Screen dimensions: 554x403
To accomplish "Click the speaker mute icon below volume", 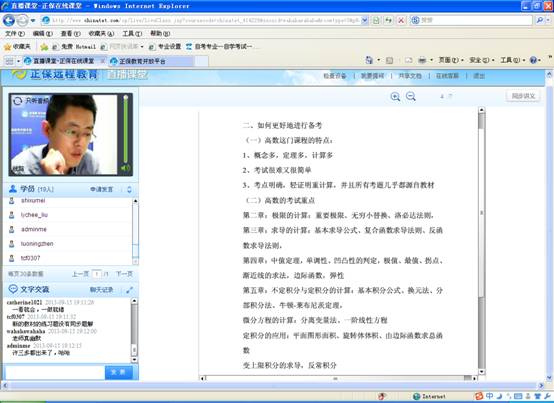I will click(125, 168).
